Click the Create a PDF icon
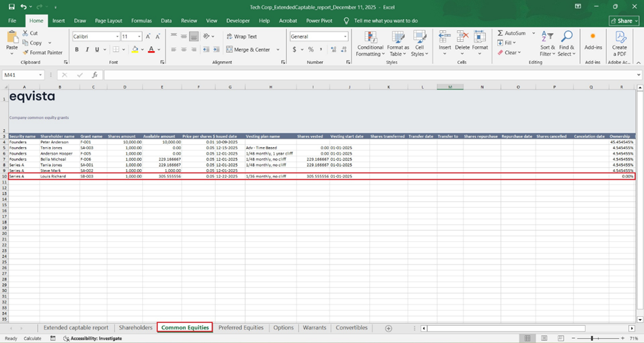This screenshot has height=343, width=644. [x=619, y=37]
